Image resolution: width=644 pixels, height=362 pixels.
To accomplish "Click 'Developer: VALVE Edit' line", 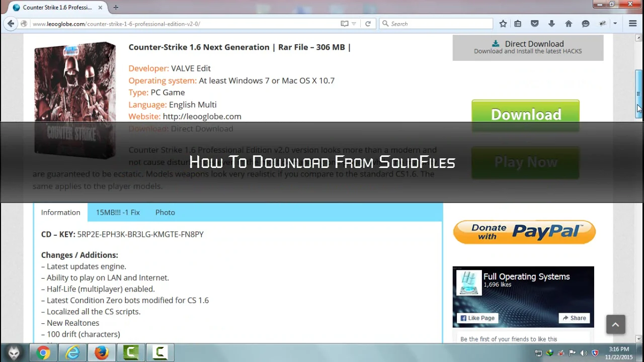I will point(170,68).
